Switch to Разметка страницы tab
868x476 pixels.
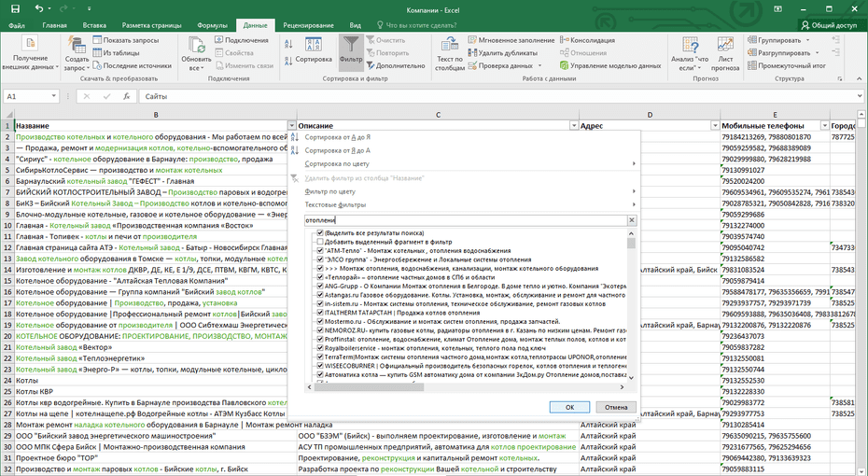[x=152, y=25]
